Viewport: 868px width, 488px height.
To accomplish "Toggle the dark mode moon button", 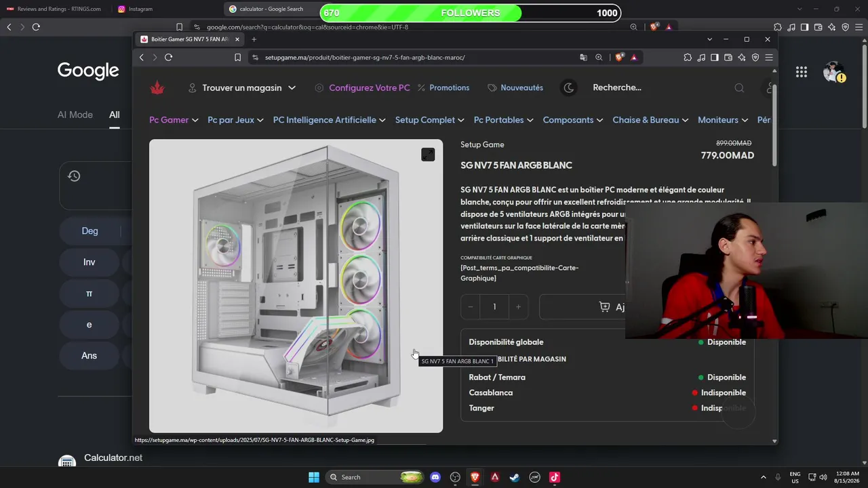I will click(x=569, y=87).
